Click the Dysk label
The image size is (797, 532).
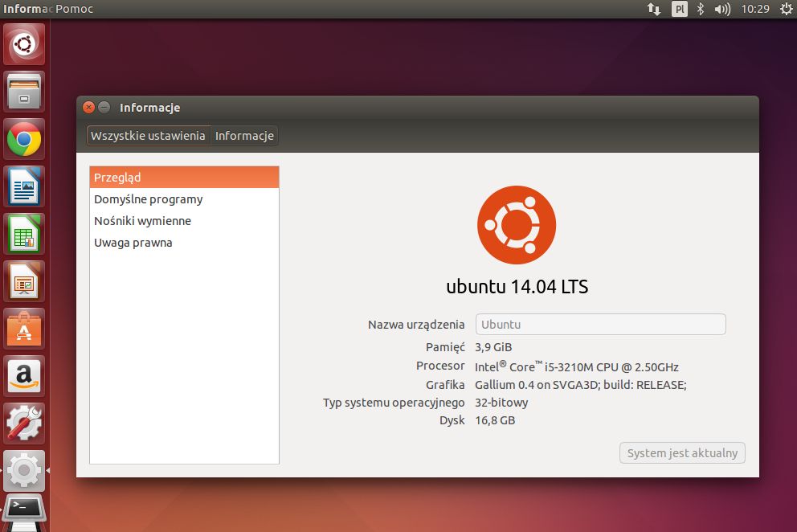[452, 420]
